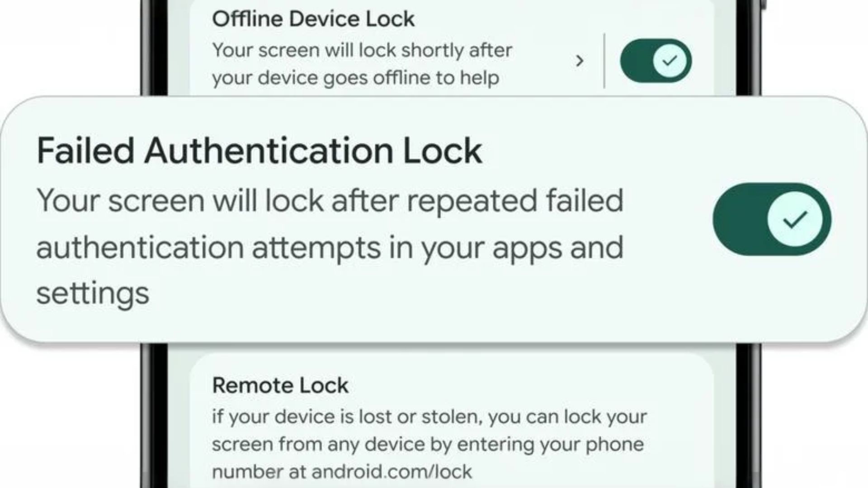Select the Offline Device Lock title
Viewport: 868px width, 488px height.
(313, 19)
